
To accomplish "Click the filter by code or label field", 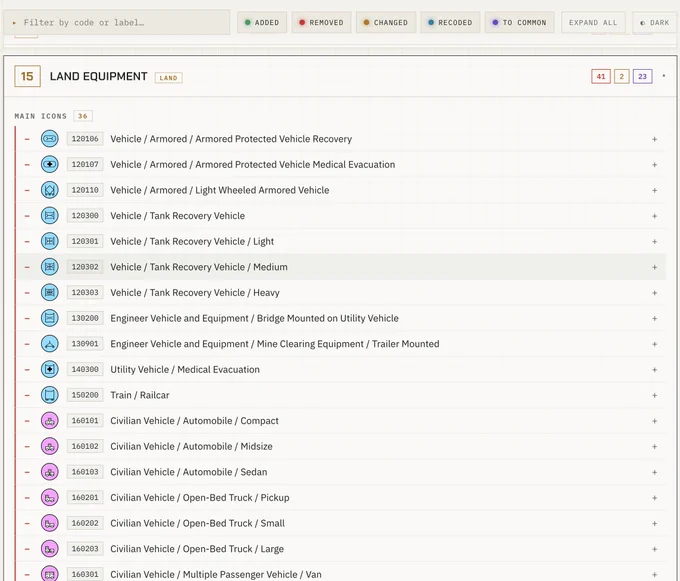I will coord(117,23).
